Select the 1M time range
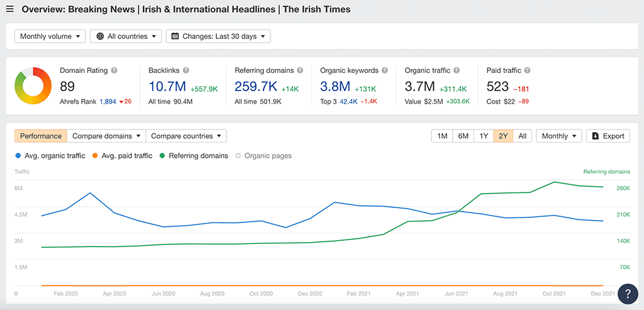Viewport: 644px width, 310px height. (x=442, y=136)
